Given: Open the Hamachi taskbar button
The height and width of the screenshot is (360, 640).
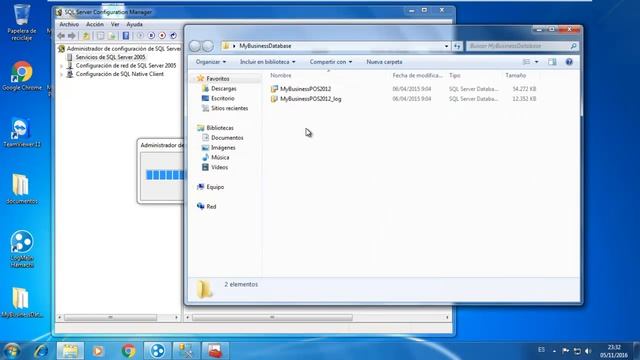Looking at the screenshot, I should tap(157, 351).
